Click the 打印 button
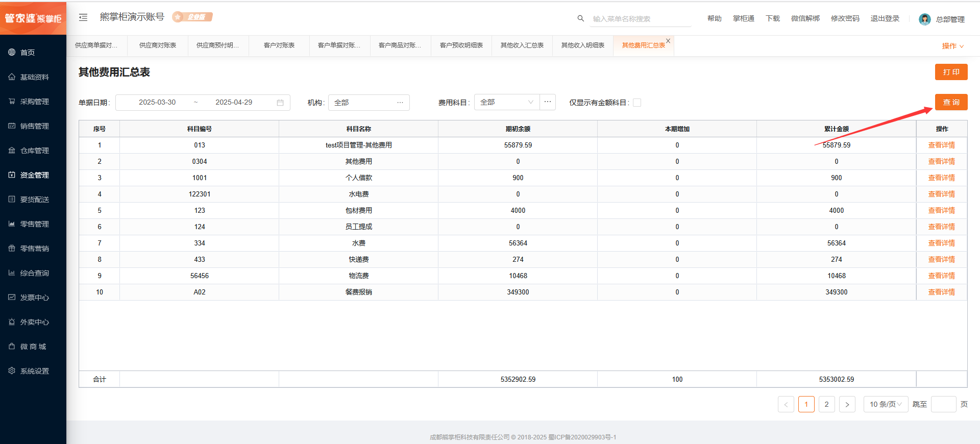 click(x=951, y=72)
